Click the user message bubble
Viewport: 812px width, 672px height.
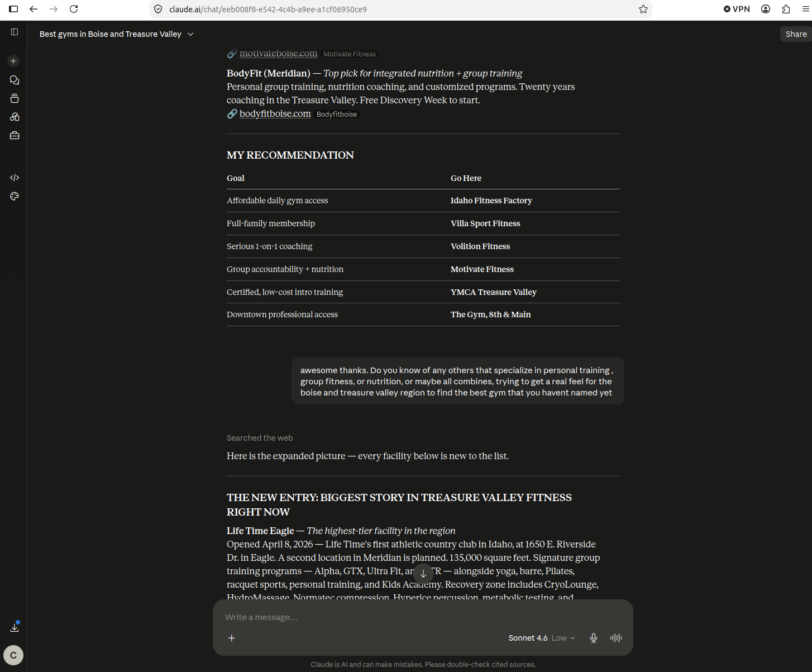click(458, 381)
